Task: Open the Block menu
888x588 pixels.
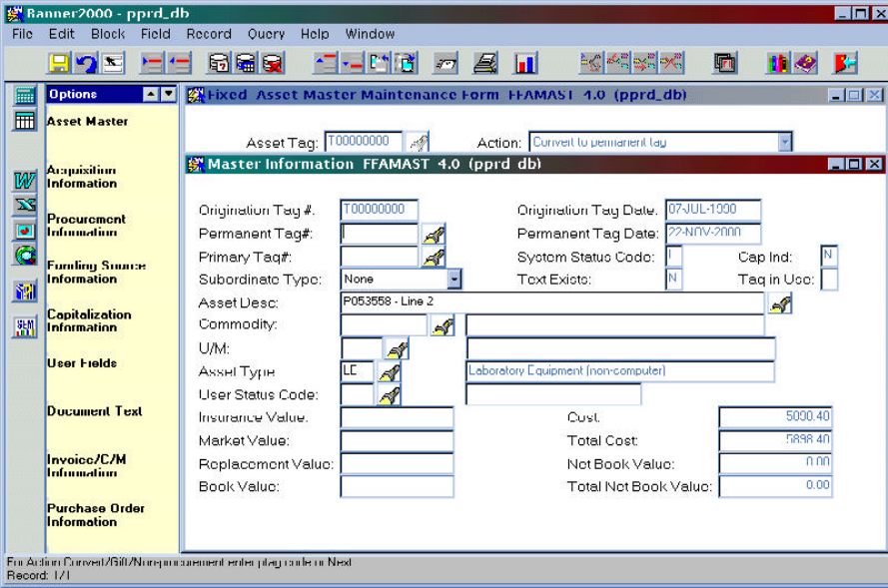Action: point(108,34)
